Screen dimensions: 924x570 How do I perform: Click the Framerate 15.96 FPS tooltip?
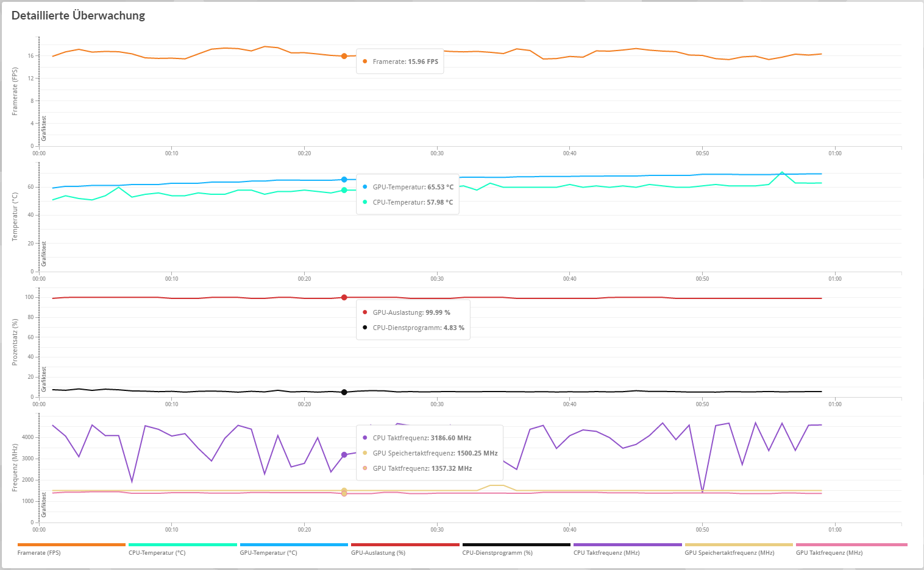tap(400, 62)
